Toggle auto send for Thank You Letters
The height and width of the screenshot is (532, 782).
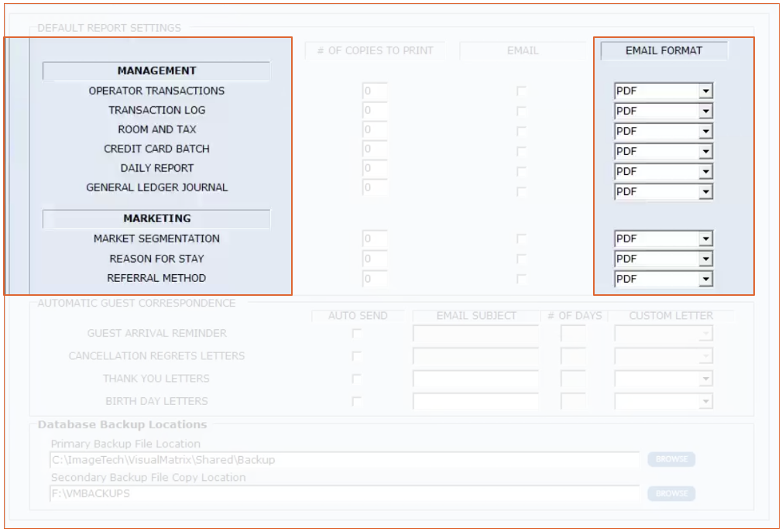[x=357, y=379]
